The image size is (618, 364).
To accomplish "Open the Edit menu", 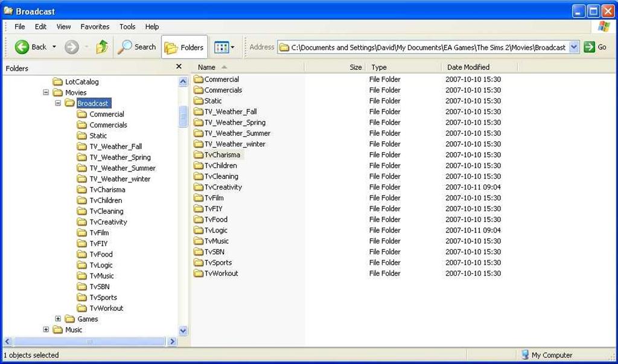I will click(40, 27).
